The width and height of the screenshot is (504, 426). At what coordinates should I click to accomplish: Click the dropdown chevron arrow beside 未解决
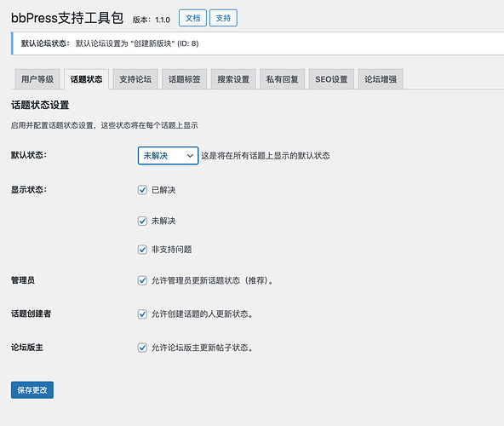tap(190, 156)
